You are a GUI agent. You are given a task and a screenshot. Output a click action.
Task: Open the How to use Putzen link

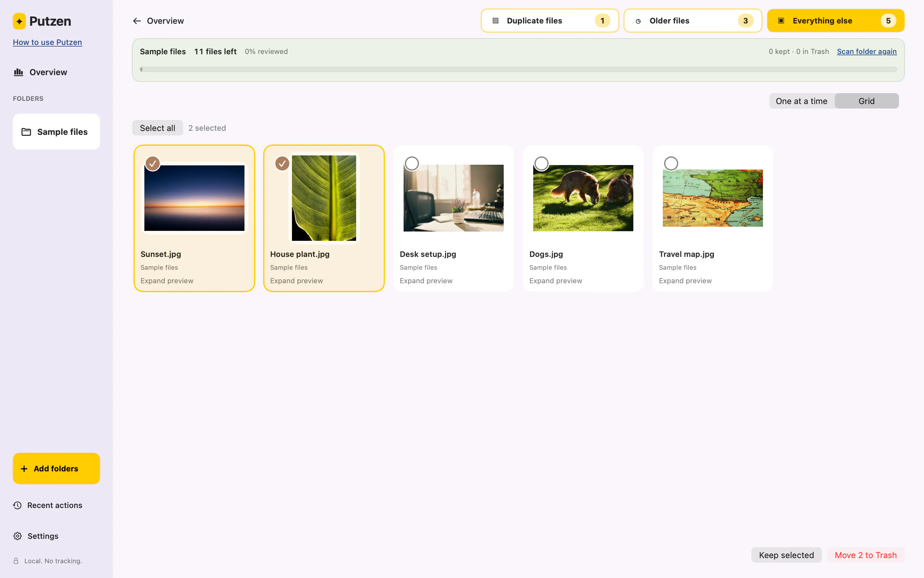(x=47, y=42)
